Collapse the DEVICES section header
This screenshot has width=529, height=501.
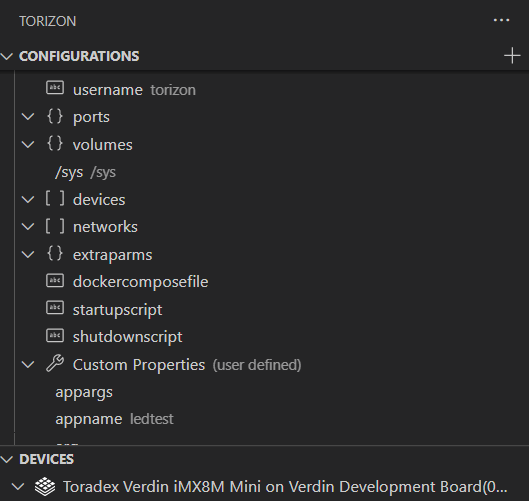click(7, 459)
